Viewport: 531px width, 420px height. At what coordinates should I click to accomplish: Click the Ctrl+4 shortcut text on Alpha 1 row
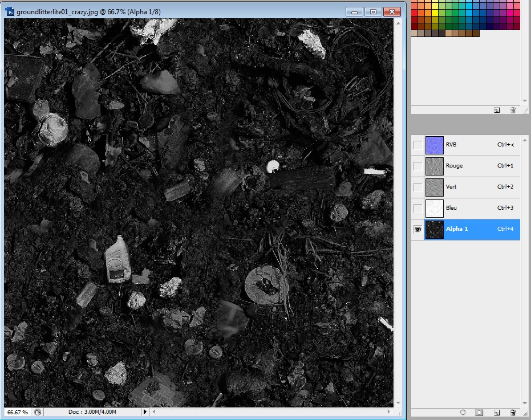[x=505, y=229]
